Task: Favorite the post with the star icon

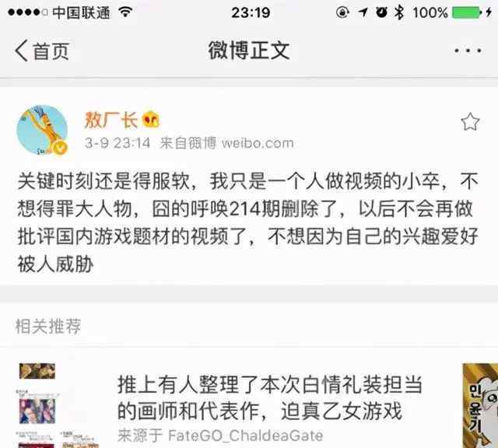Action: point(470,121)
